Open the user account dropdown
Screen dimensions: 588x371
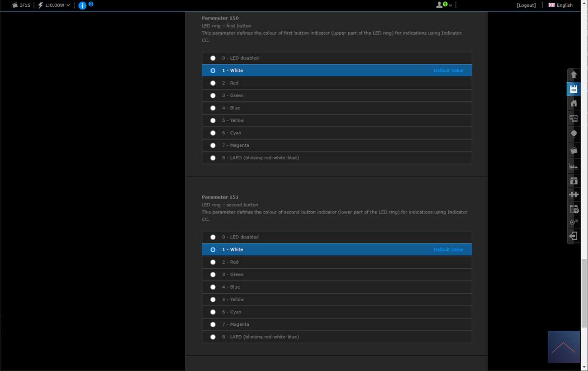click(444, 5)
